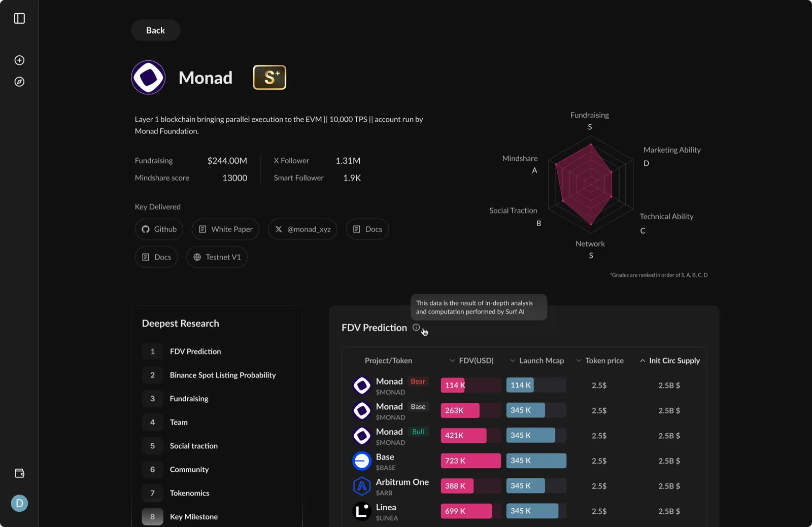Select Key Milestone research item
This screenshot has width=812, height=527.
coord(217,517)
